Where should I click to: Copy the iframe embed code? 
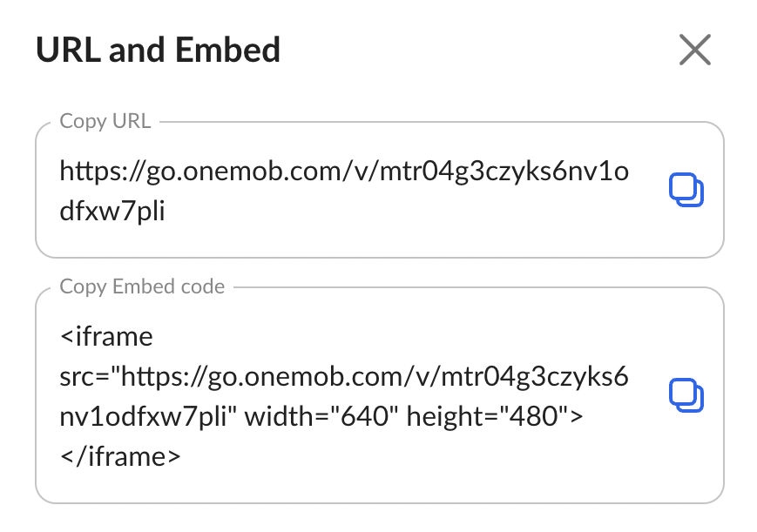(686, 395)
